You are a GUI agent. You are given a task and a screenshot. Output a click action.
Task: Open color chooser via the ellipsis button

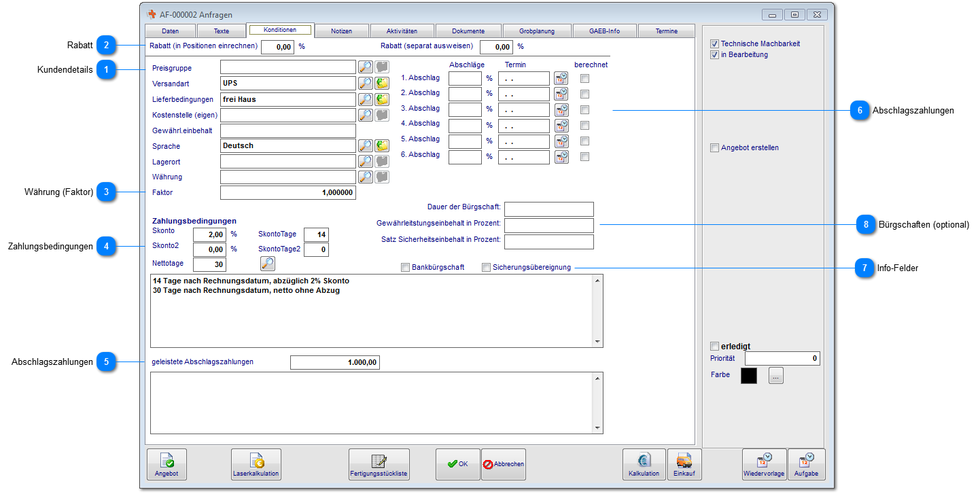pos(776,376)
